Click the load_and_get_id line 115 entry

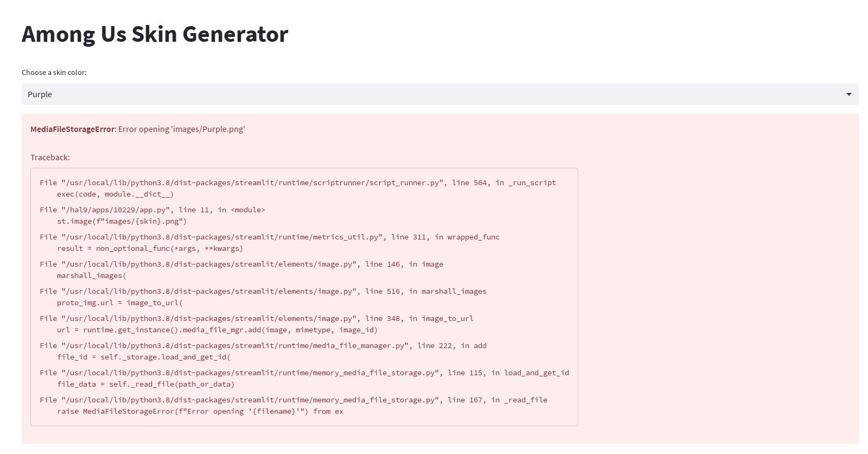304,373
